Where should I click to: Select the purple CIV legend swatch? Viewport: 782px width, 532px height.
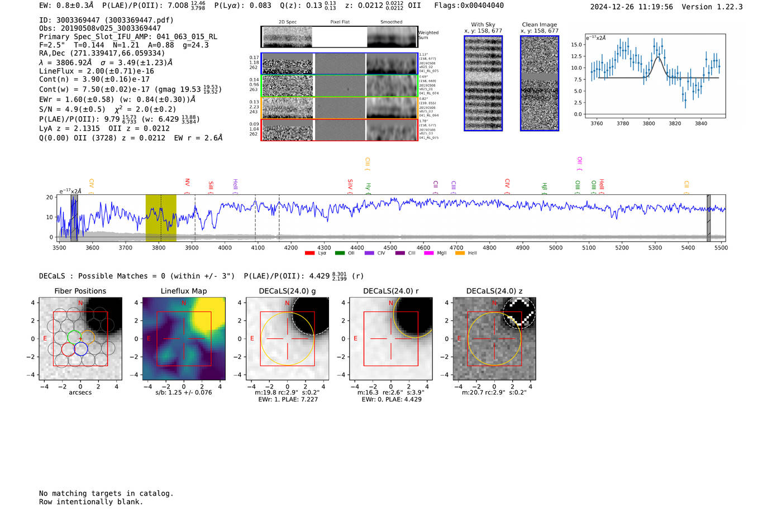click(x=369, y=253)
